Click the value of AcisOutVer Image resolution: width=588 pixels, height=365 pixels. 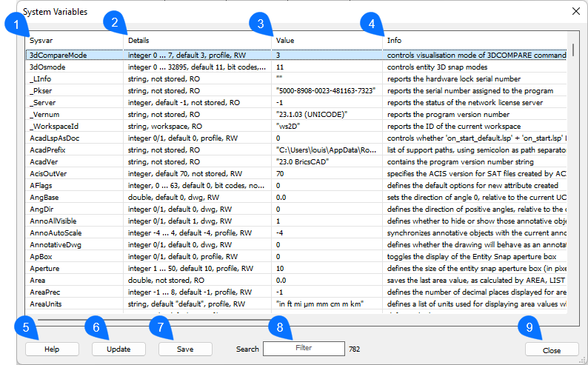click(280, 174)
